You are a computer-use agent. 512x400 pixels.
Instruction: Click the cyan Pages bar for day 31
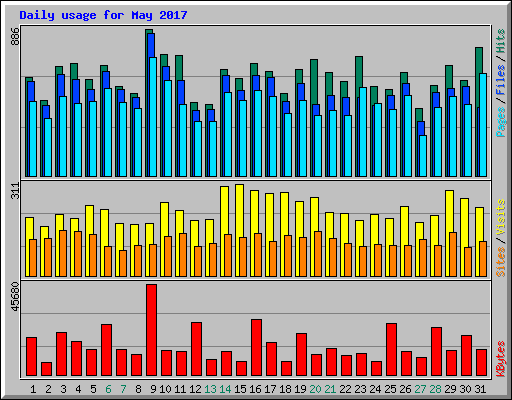(x=483, y=125)
